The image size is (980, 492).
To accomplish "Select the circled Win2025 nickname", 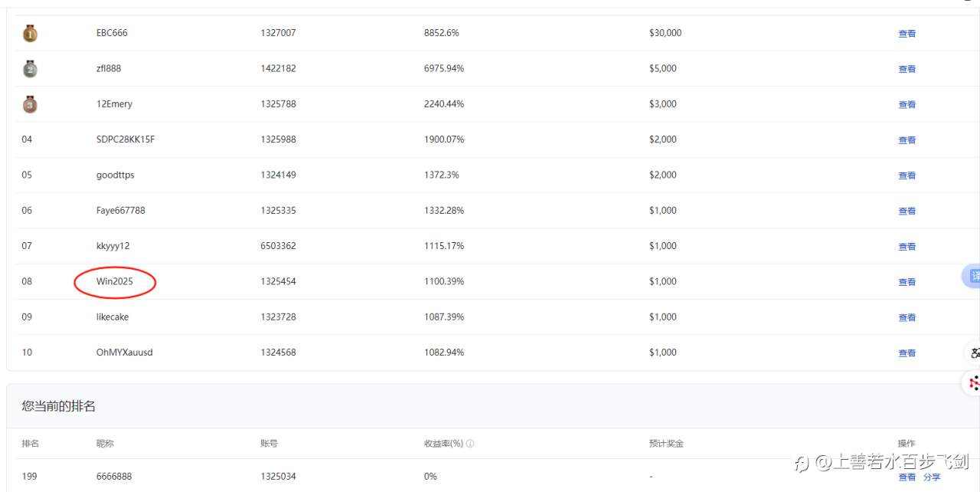I will pos(115,281).
